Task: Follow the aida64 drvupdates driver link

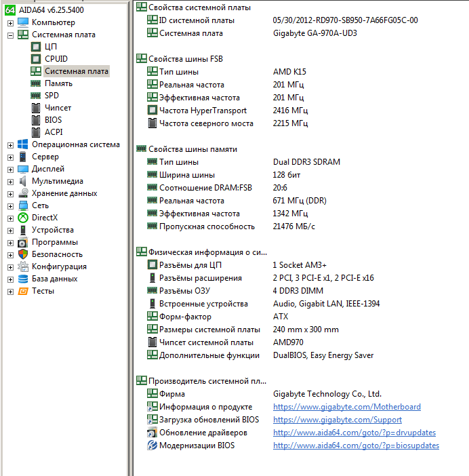Action: coord(354,433)
